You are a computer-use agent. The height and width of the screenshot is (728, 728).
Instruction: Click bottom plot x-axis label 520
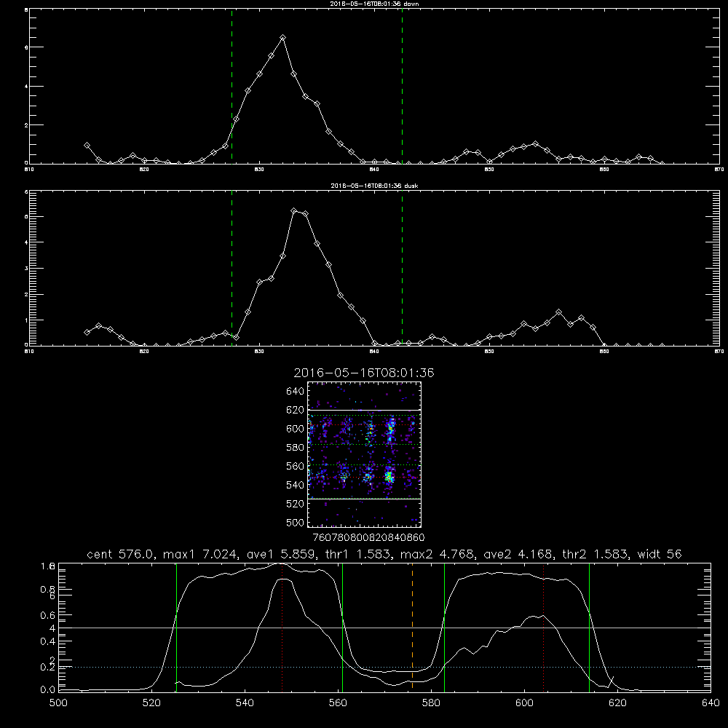coord(151,703)
